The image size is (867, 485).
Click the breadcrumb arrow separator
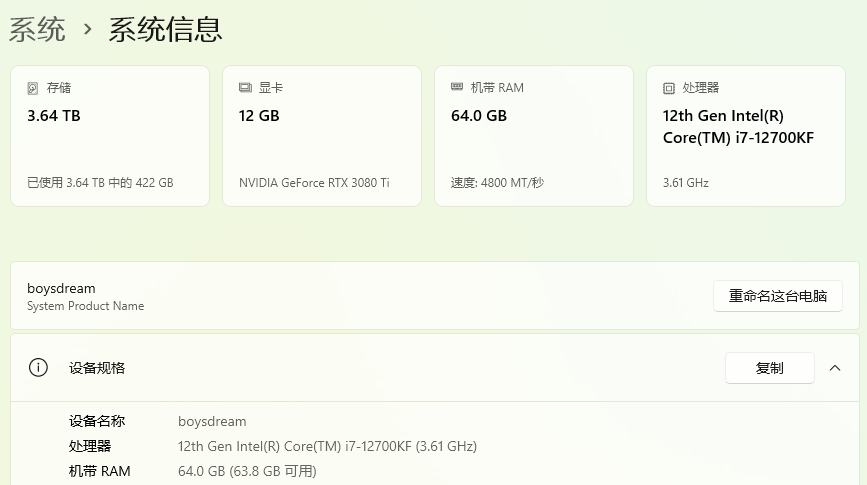pos(87,29)
